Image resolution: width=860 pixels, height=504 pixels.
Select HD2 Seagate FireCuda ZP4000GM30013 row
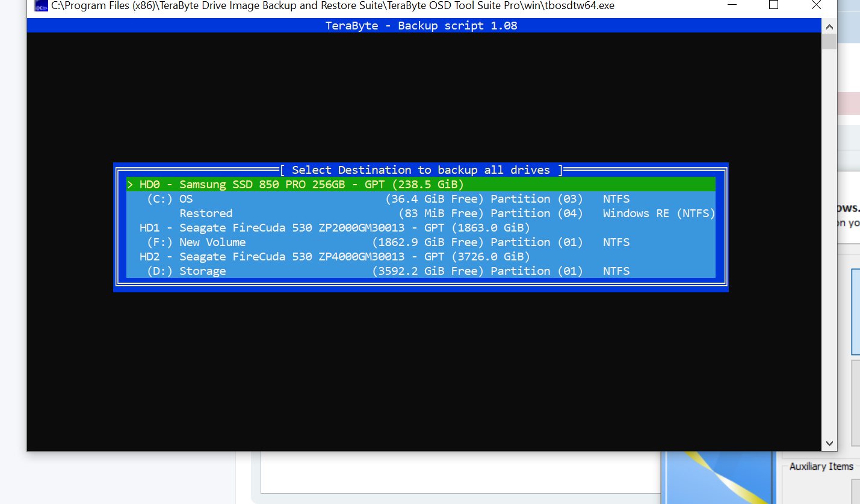point(421,256)
